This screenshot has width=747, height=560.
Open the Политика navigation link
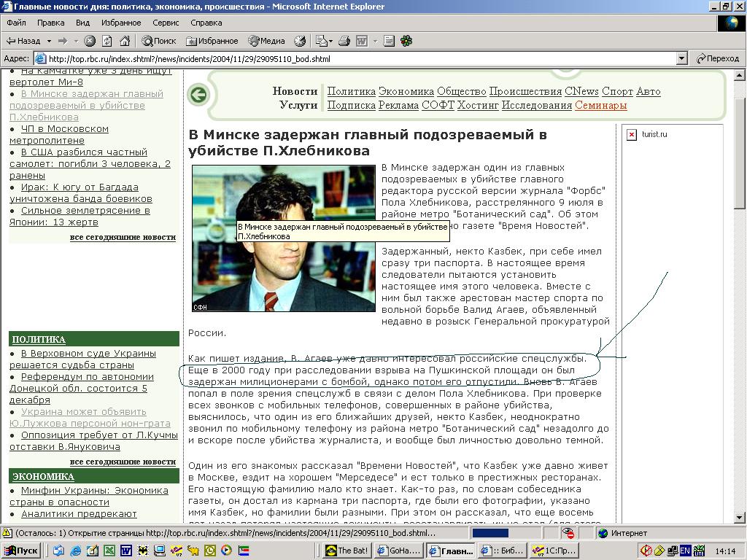351,91
